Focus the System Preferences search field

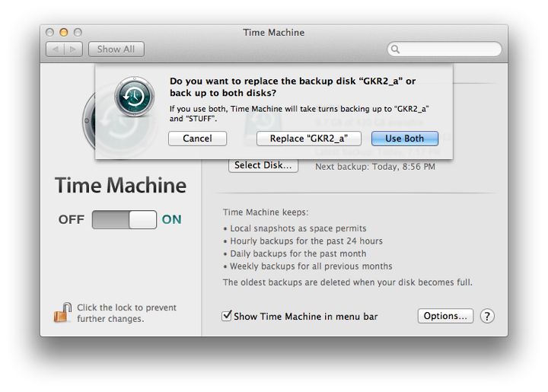click(444, 49)
